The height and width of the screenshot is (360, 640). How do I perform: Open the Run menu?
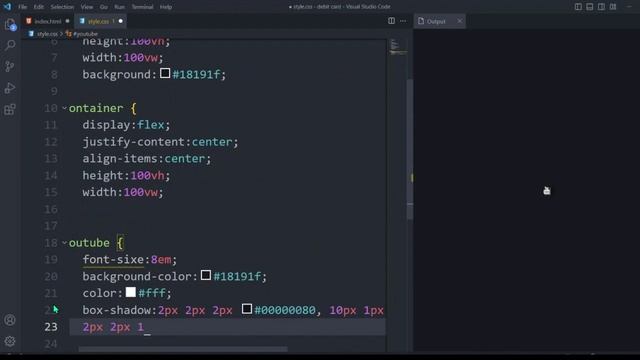click(120, 7)
